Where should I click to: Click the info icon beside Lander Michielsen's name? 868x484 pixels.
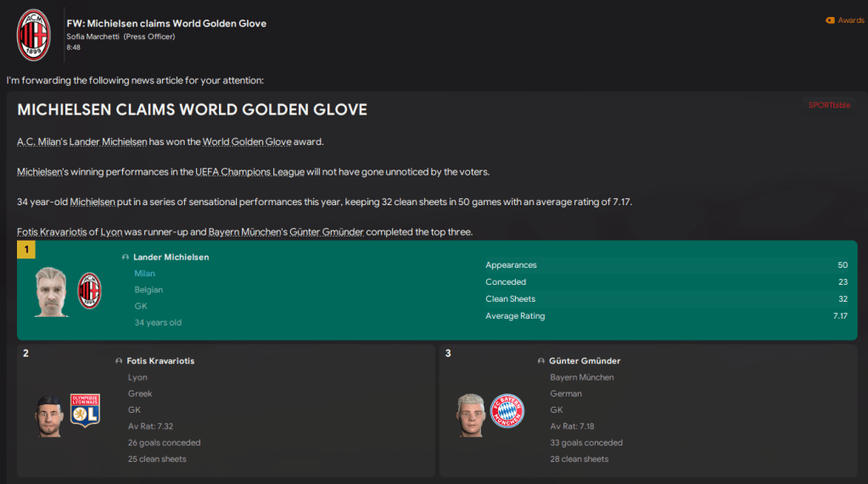pyautogui.click(x=126, y=257)
